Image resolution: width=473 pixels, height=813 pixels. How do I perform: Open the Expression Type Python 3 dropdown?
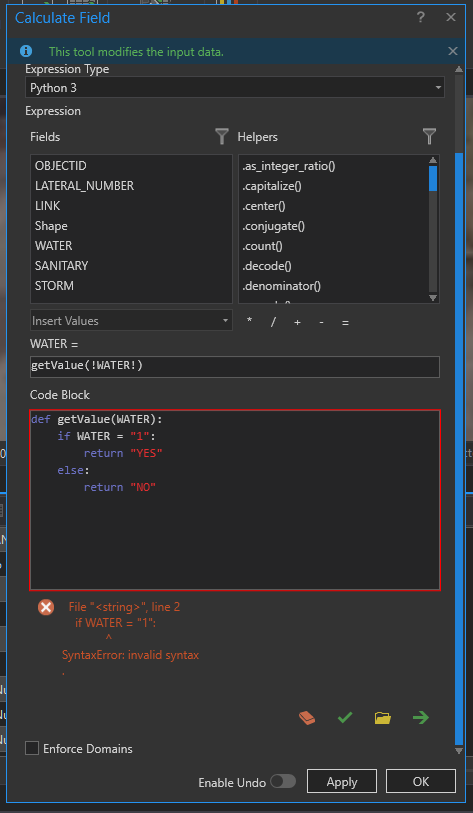click(x=235, y=88)
